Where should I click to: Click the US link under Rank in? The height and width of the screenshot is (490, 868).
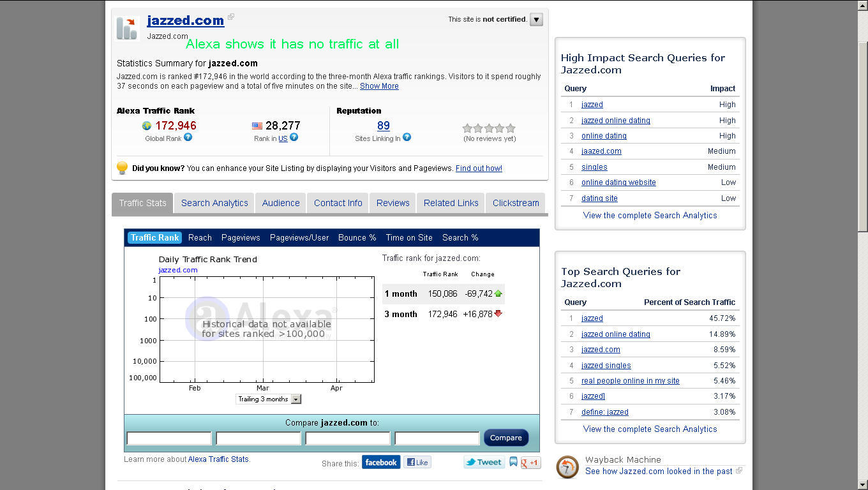click(x=283, y=138)
